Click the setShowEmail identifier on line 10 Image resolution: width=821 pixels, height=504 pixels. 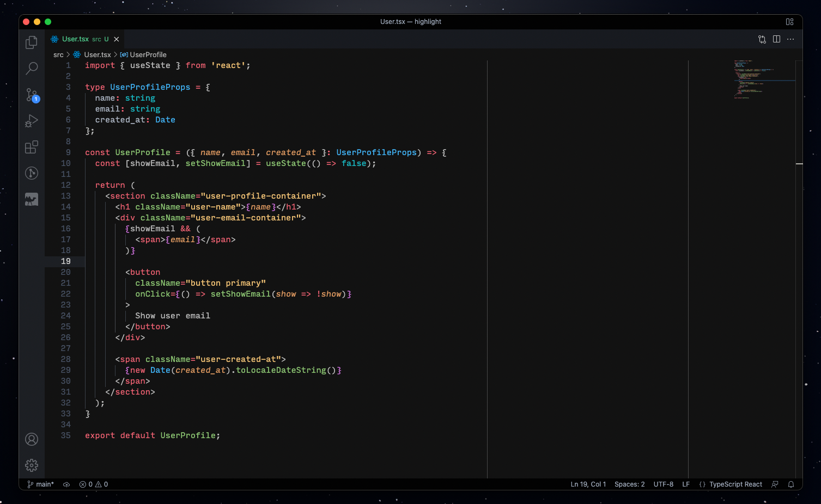coord(216,163)
